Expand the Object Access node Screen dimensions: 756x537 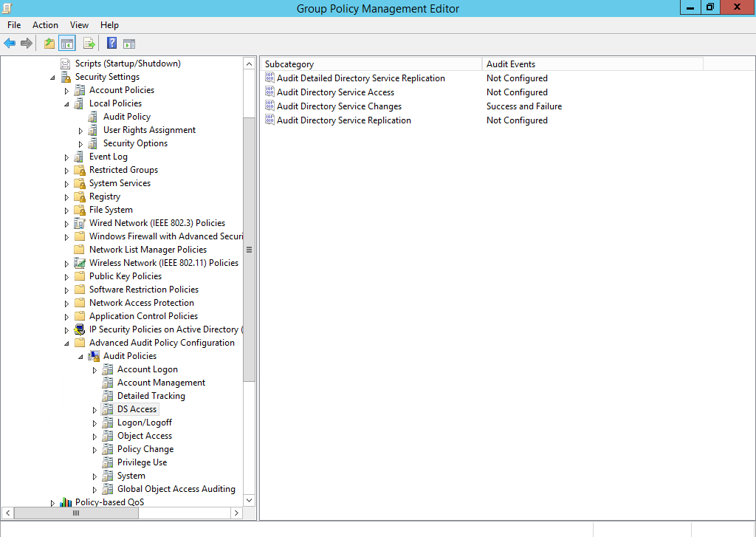click(x=94, y=437)
